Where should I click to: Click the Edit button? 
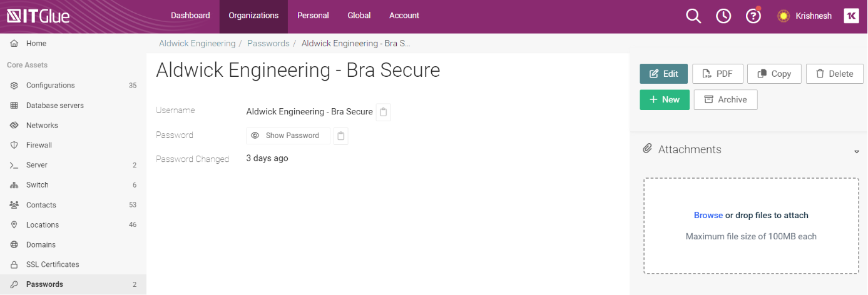[663, 74]
